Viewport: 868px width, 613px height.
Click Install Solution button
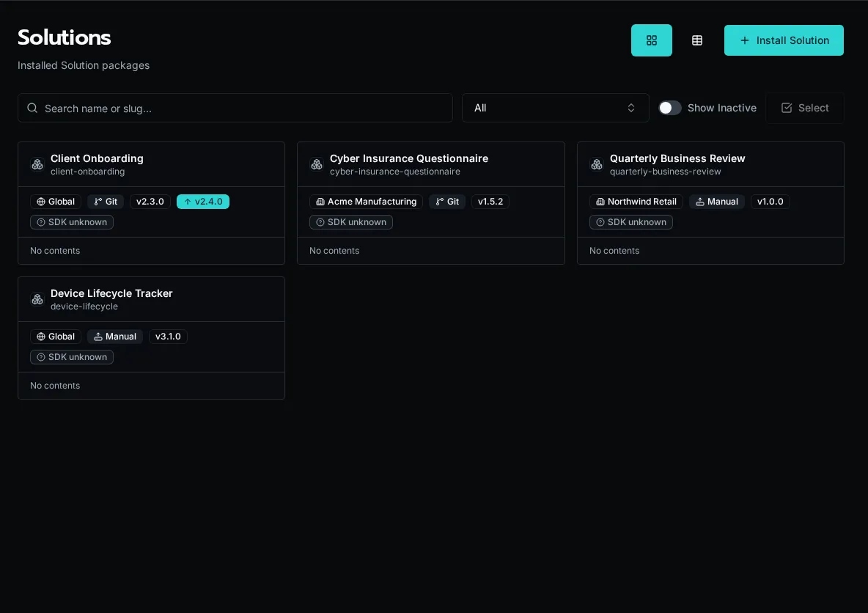[784, 40]
